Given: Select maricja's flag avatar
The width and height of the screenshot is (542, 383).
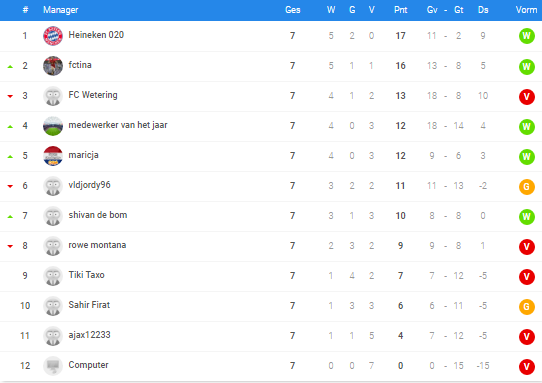Looking at the screenshot, I should click(53, 156).
